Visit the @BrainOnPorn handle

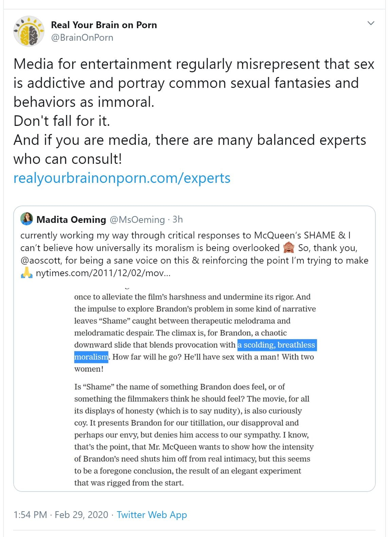pos(82,37)
